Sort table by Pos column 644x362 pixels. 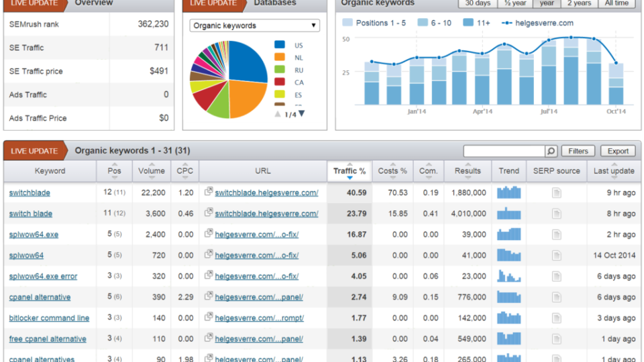pyautogui.click(x=114, y=171)
